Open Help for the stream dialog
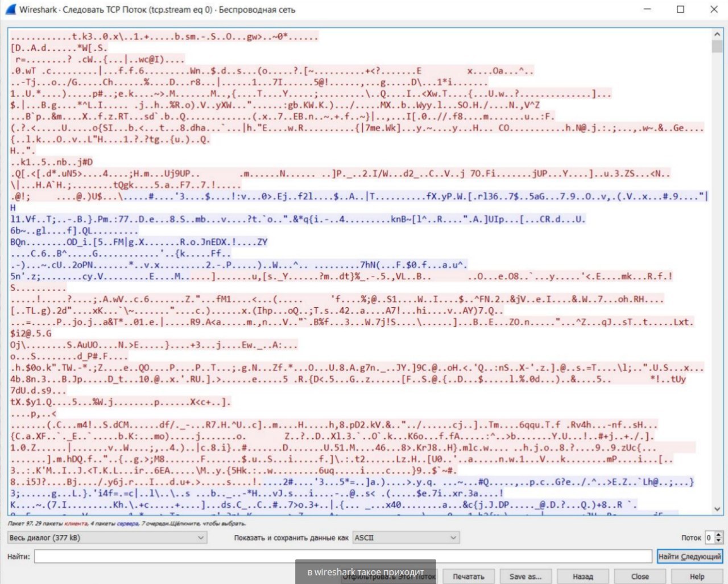 pos(697,576)
